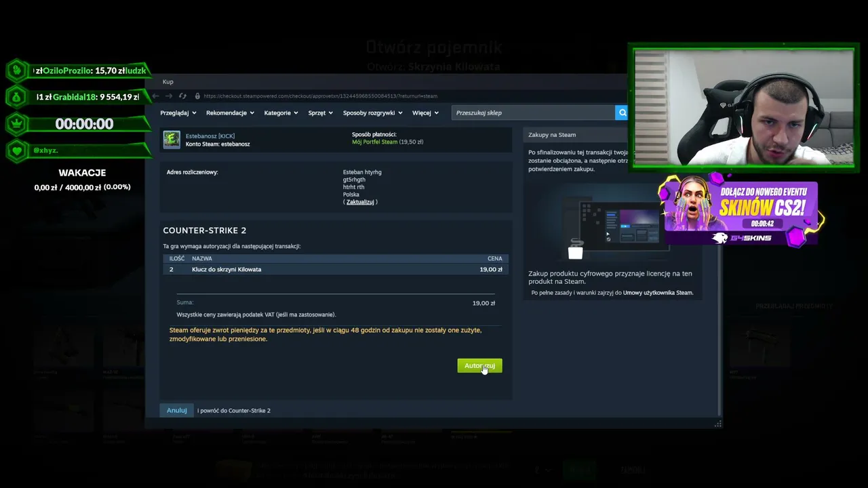This screenshot has height=488, width=868.
Task: Click the piggy bank icon in the stream overlay
Action: (17, 70)
